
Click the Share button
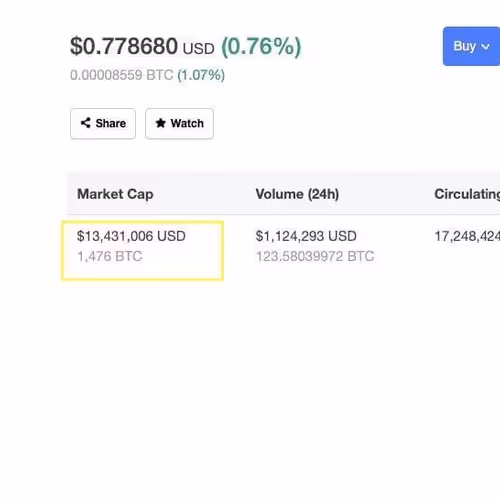103,123
